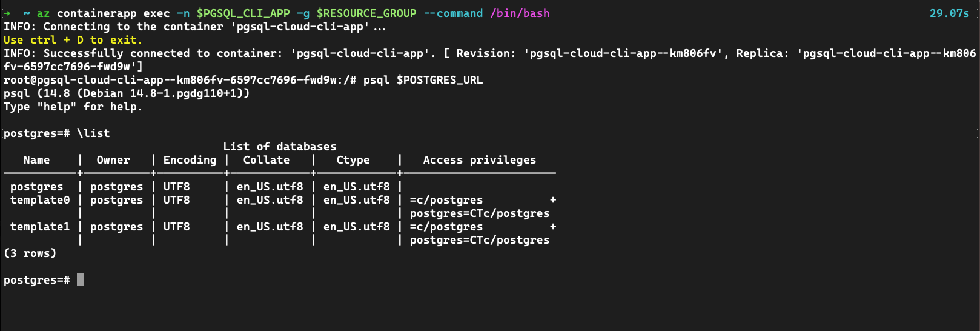The image size is (980, 331).
Task: Click the blinking cursor block after postgres=#
Action: 80,279
